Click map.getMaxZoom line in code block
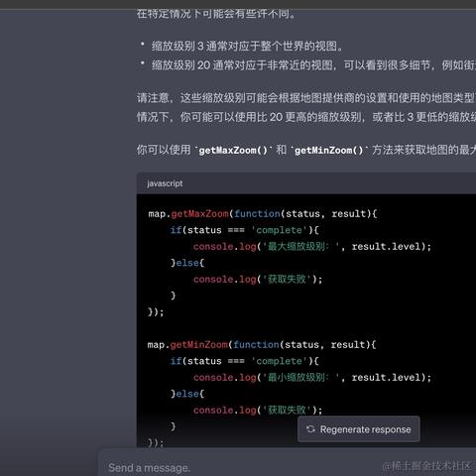Image resolution: width=476 pixels, height=476 pixels. click(x=263, y=214)
